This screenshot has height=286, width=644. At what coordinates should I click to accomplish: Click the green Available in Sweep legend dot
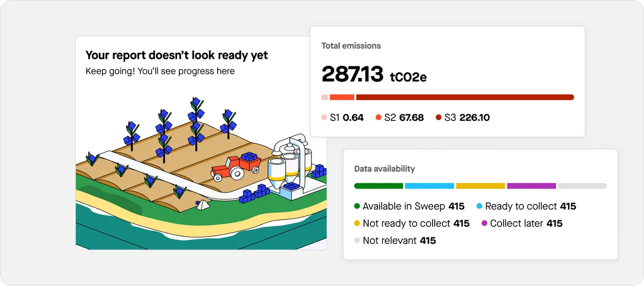pos(357,207)
